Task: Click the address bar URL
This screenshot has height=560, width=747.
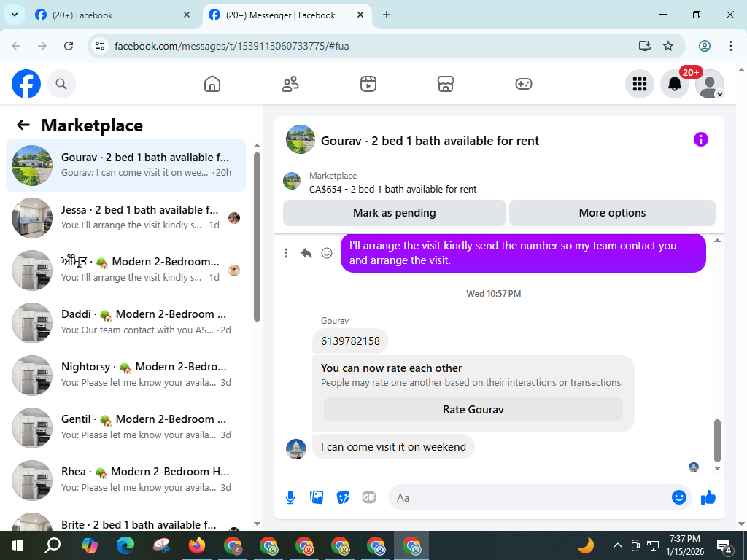Action: [x=231, y=46]
